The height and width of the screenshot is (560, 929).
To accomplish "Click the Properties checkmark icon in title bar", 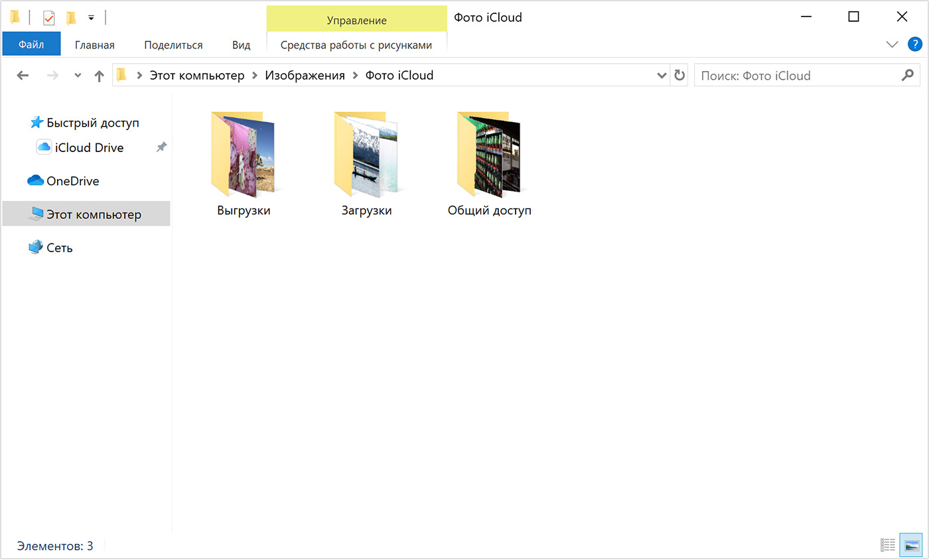I will click(x=48, y=17).
